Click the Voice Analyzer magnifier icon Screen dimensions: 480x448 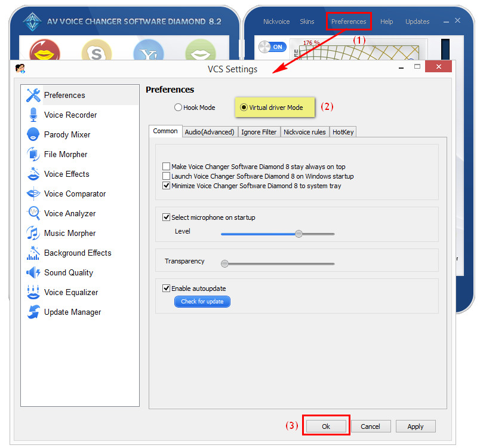33,213
